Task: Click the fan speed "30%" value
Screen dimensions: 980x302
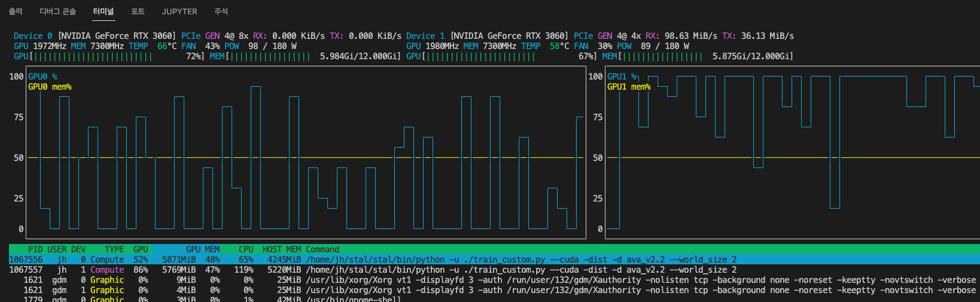Action: pos(605,46)
